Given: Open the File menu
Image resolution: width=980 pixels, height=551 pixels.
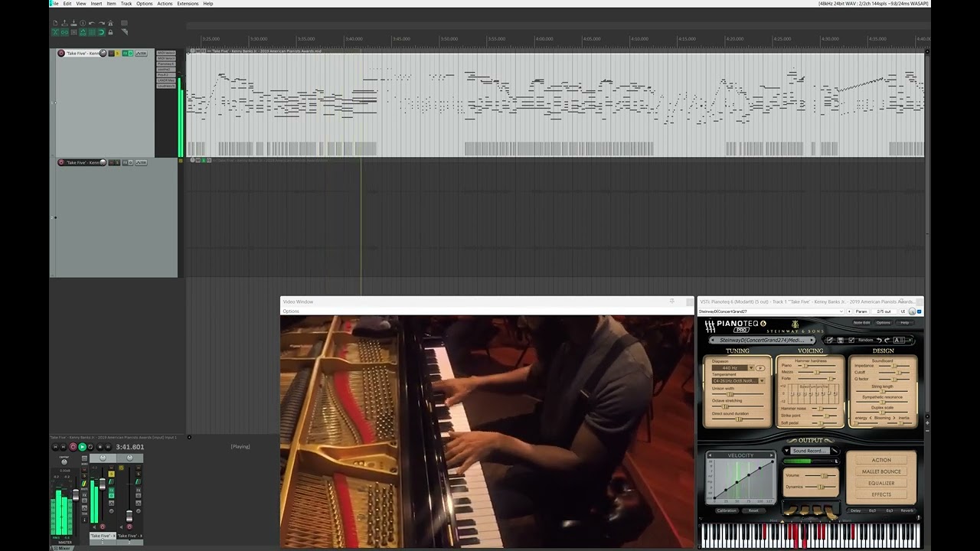Looking at the screenshot, I should coord(54,3).
